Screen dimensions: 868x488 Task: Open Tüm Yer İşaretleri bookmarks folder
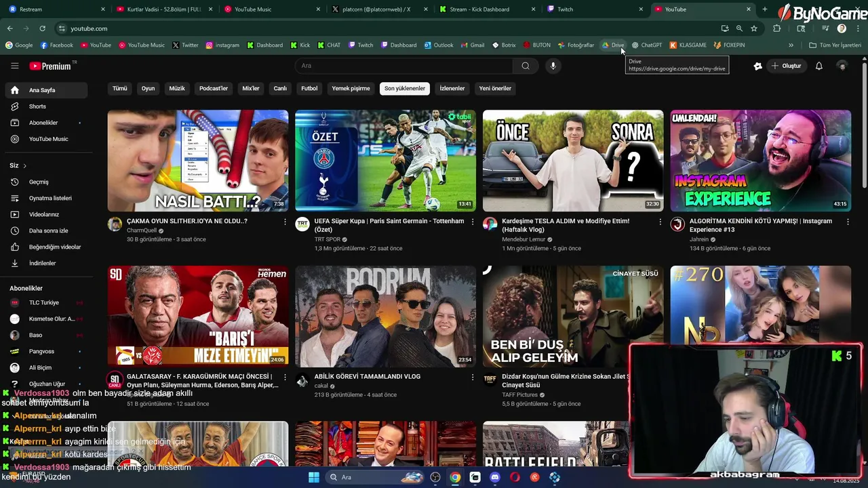835,45
